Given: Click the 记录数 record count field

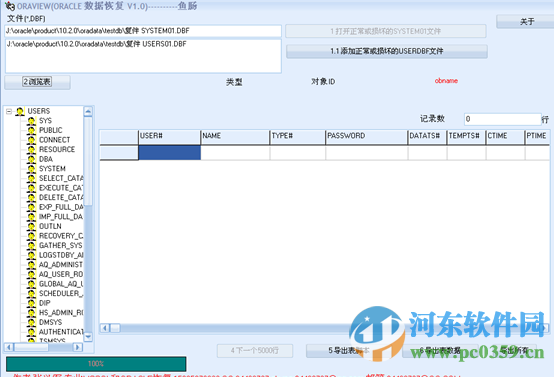Looking at the screenshot, I should 502,119.
